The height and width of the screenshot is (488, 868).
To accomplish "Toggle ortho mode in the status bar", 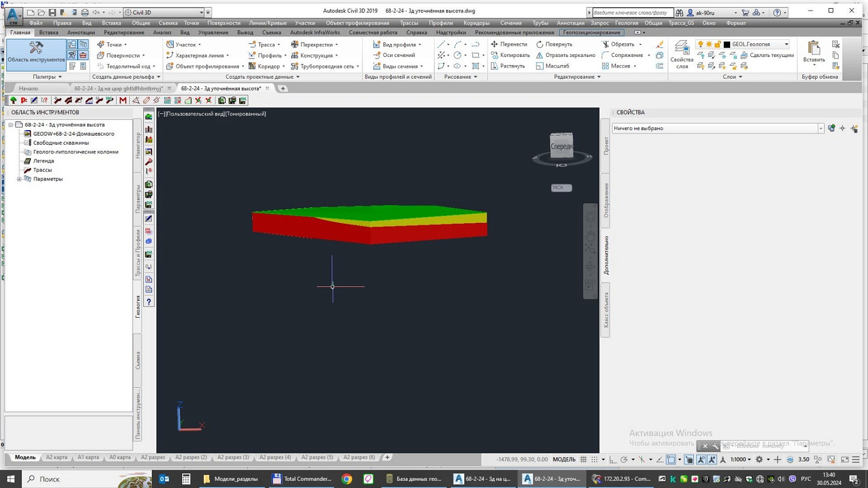I will (612, 459).
